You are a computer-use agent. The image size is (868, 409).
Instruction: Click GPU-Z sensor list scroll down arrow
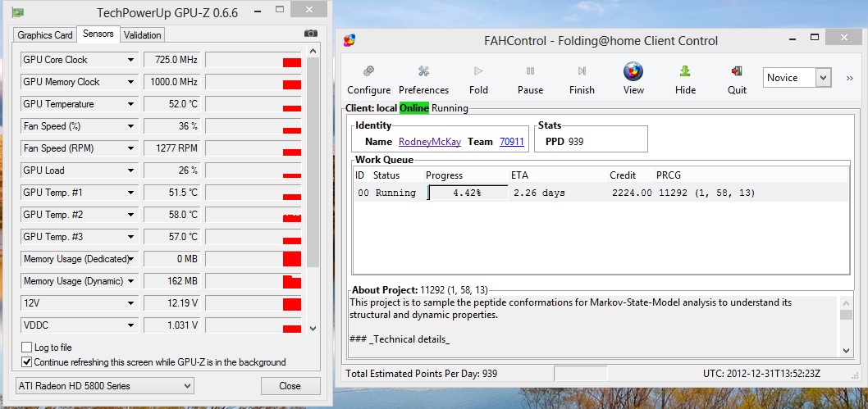[313, 329]
